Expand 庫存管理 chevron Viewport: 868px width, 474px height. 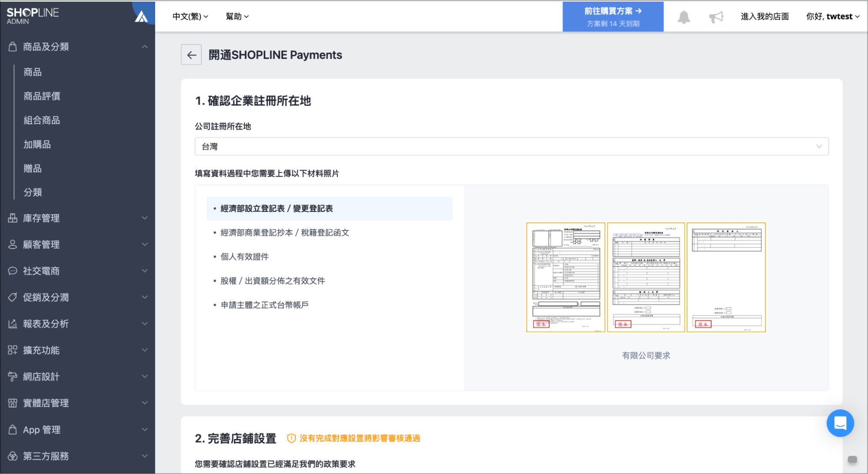145,218
